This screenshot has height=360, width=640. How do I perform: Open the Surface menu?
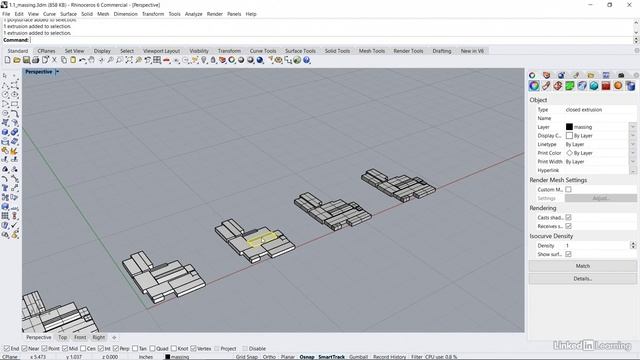[68, 14]
